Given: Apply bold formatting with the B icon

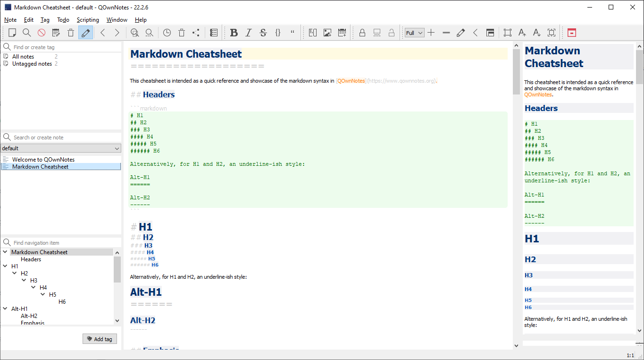Looking at the screenshot, I should [x=234, y=33].
